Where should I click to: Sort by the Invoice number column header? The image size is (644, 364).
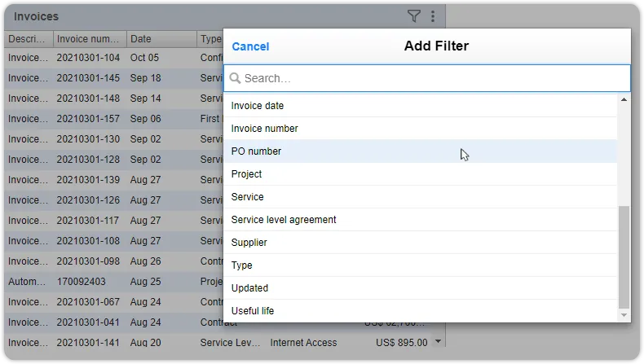point(90,39)
